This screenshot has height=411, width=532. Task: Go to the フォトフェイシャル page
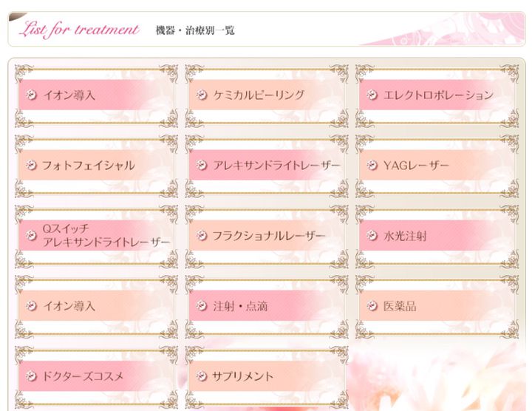click(x=89, y=166)
